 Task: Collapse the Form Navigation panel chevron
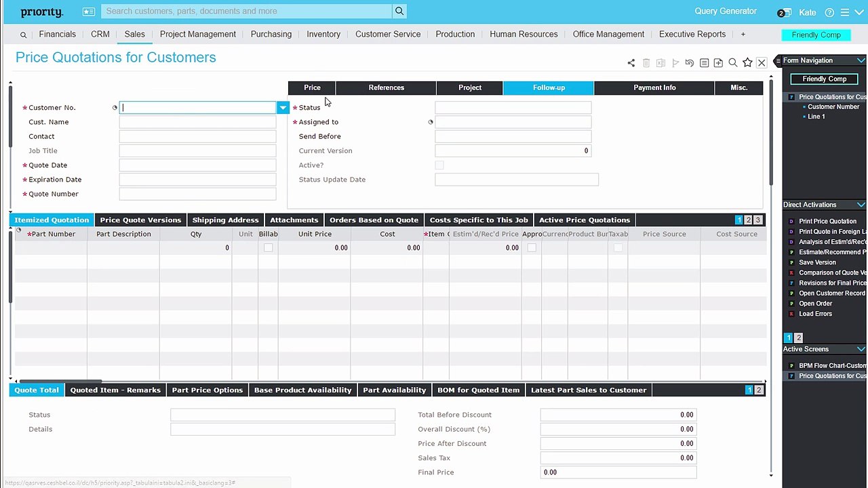861,61
